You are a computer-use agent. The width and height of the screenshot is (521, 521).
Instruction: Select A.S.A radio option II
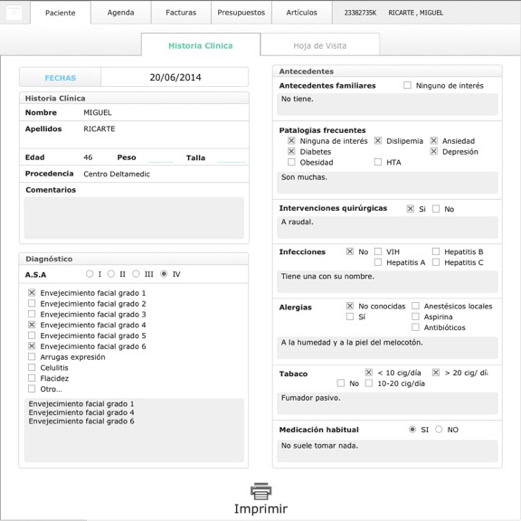coord(111,274)
